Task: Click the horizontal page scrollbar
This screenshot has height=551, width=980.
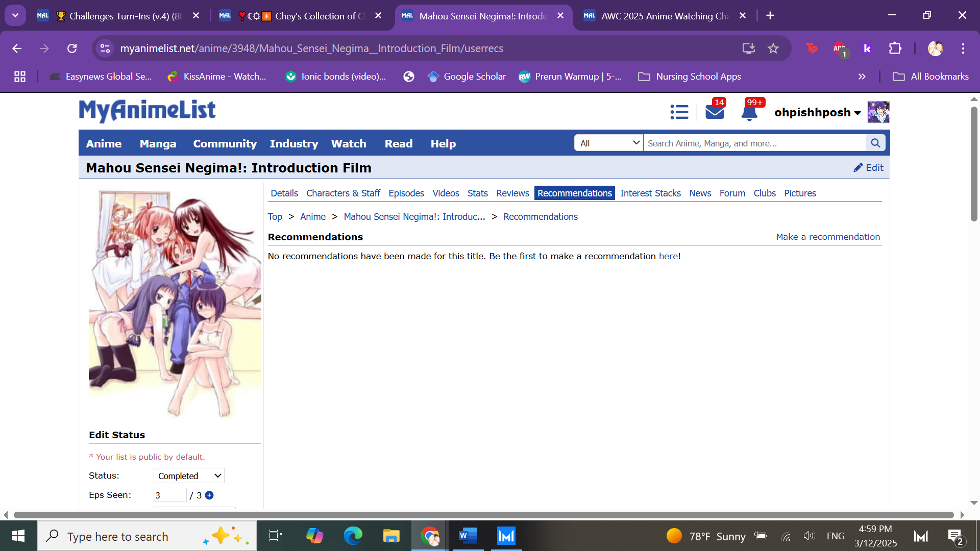Action: tap(483, 515)
